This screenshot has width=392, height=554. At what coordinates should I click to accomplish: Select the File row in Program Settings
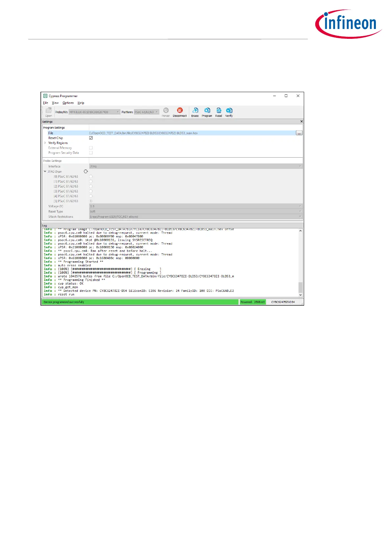(173, 133)
